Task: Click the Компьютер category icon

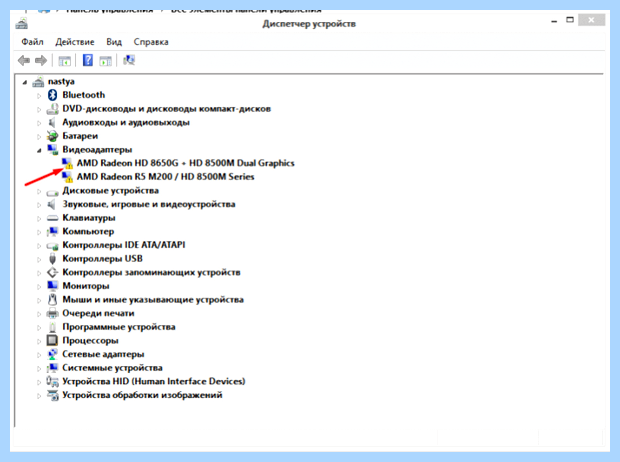Action: 52,231
